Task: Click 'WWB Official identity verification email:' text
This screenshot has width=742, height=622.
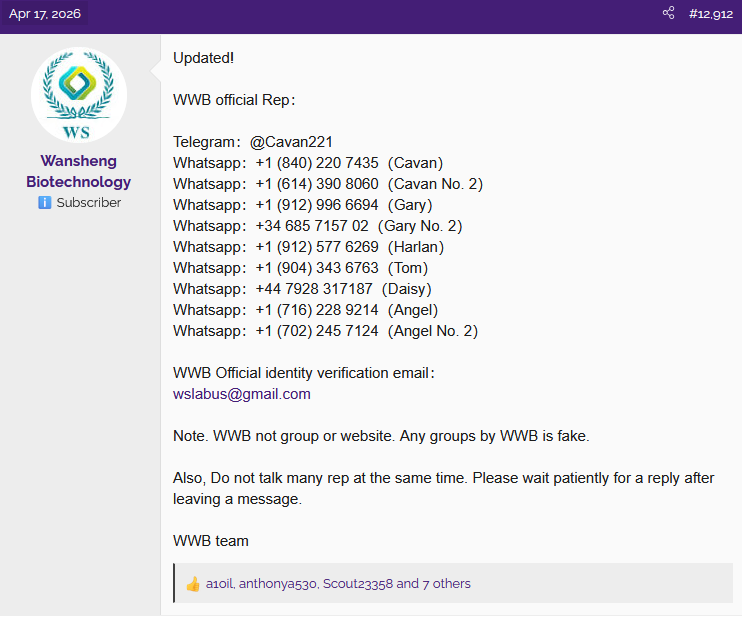Action: (x=303, y=373)
